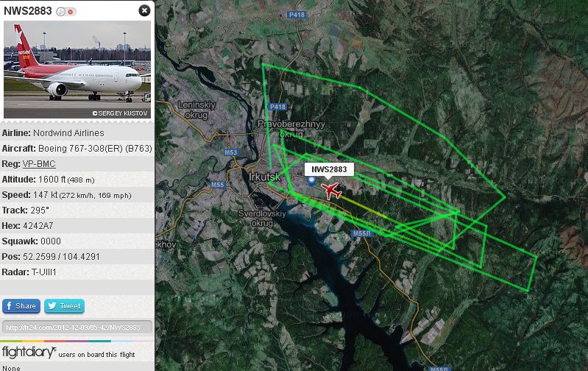The height and width of the screenshot is (371, 588).
Task: Click the Sergey Kustov photo credit
Action: (120, 113)
